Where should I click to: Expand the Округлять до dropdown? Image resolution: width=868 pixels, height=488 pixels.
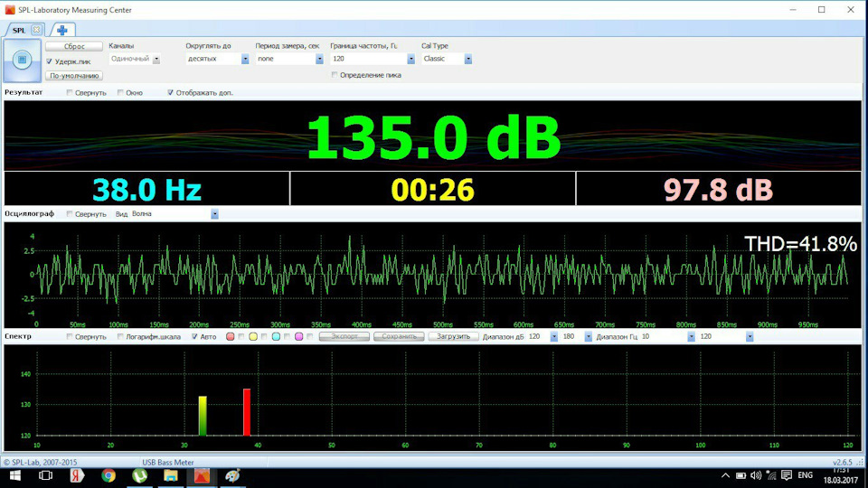click(245, 59)
